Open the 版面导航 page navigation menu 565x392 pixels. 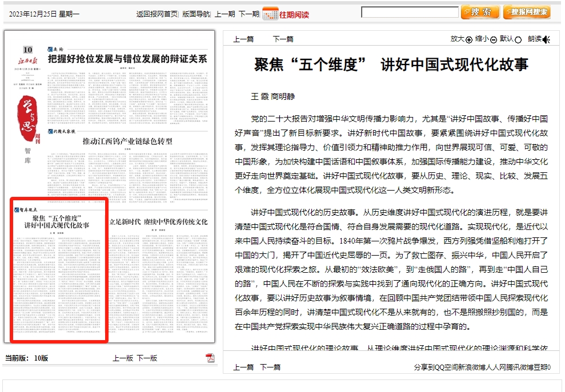pos(196,14)
